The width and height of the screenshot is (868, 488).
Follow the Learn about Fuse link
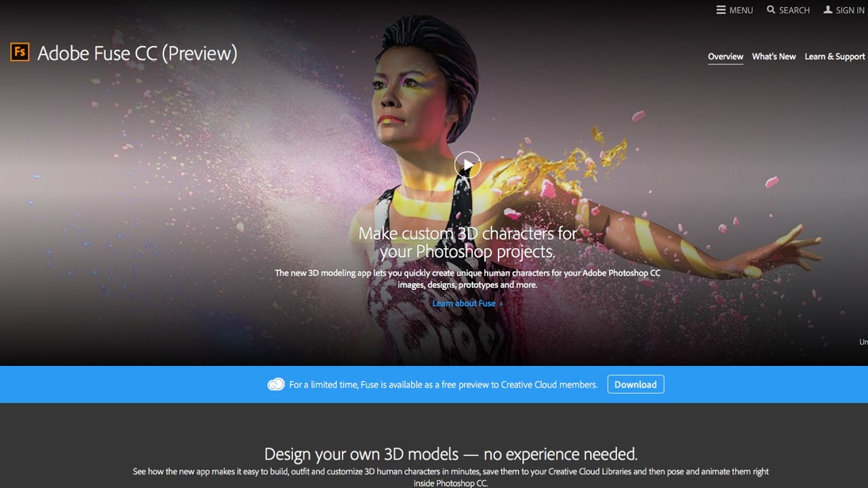[x=464, y=303]
